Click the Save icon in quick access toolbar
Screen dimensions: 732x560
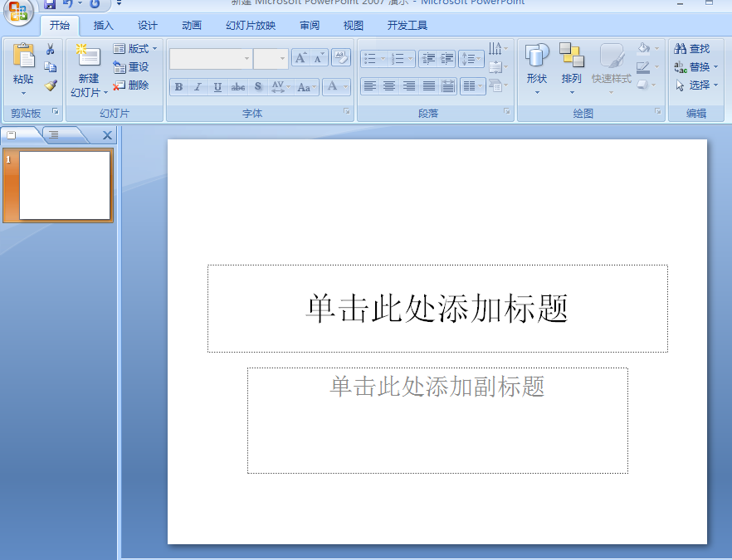point(50,4)
